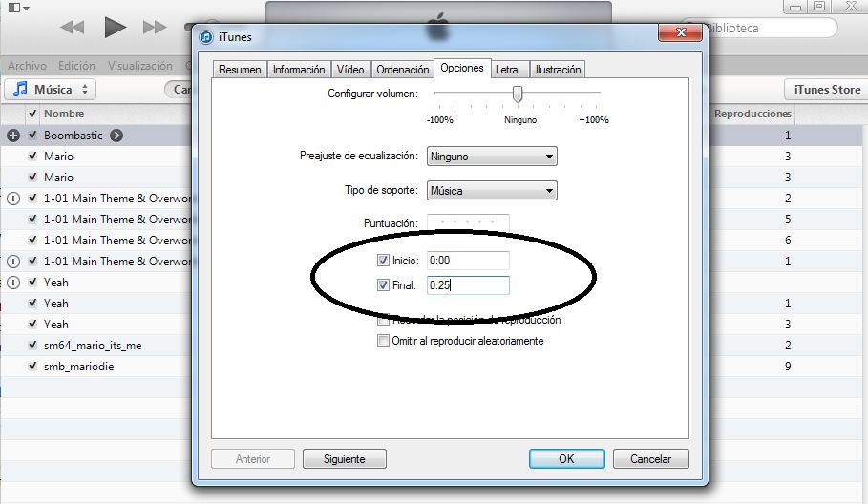Click the exclamation icon next to first Yeah
This screenshot has height=504, width=868.
[13, 283]
